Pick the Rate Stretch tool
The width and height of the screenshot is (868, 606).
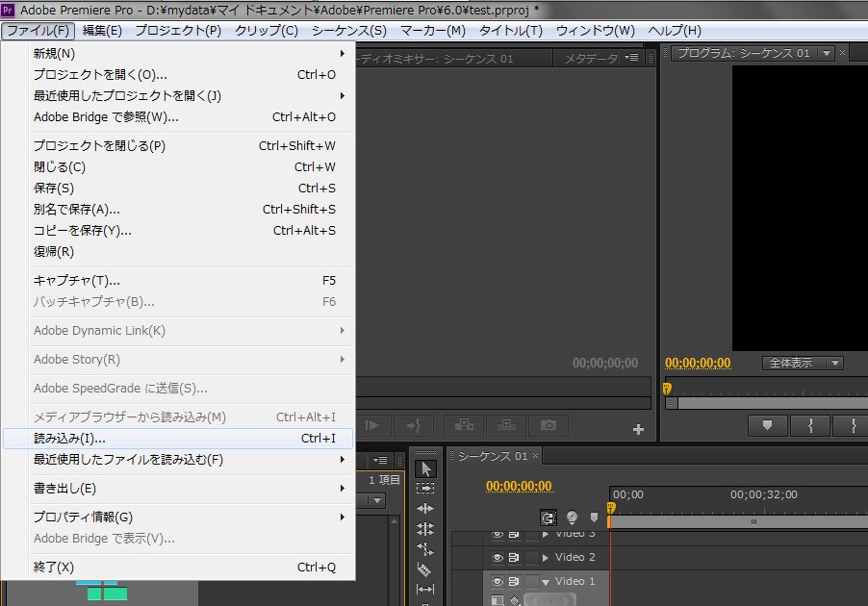[x=425, y=549]
